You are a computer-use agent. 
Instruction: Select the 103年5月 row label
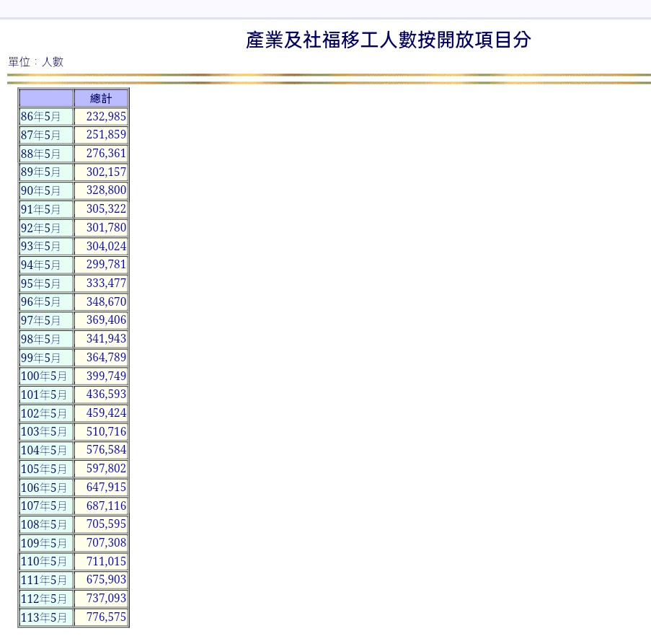click(x=44, y=432)
